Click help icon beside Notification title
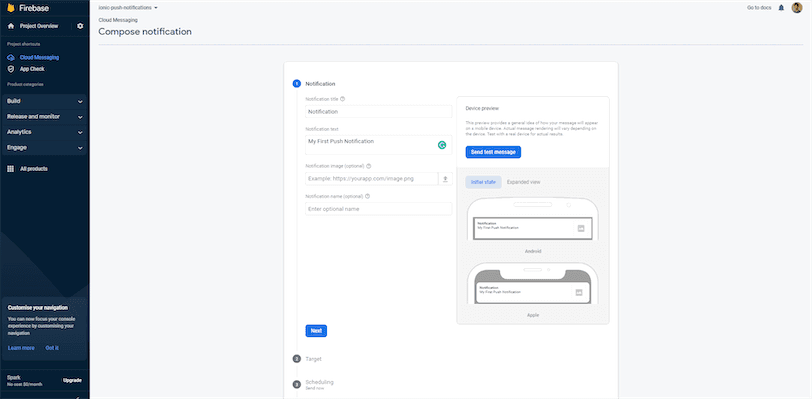812x399 pixels. [342, 98]
